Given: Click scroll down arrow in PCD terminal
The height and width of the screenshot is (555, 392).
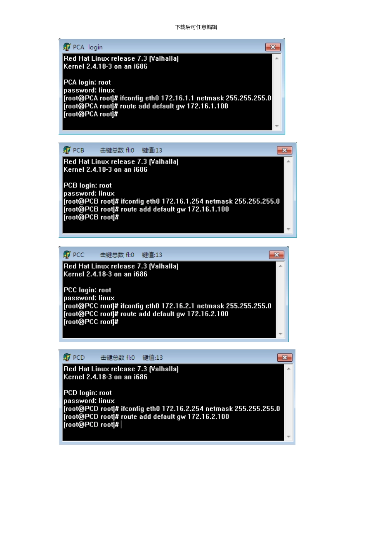Looking at the screenshot, I should coord(289,436).
